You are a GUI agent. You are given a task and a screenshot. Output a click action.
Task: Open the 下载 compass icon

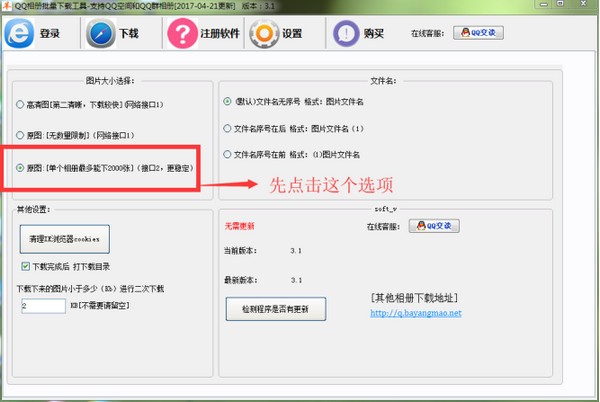(x=101, y=33)
